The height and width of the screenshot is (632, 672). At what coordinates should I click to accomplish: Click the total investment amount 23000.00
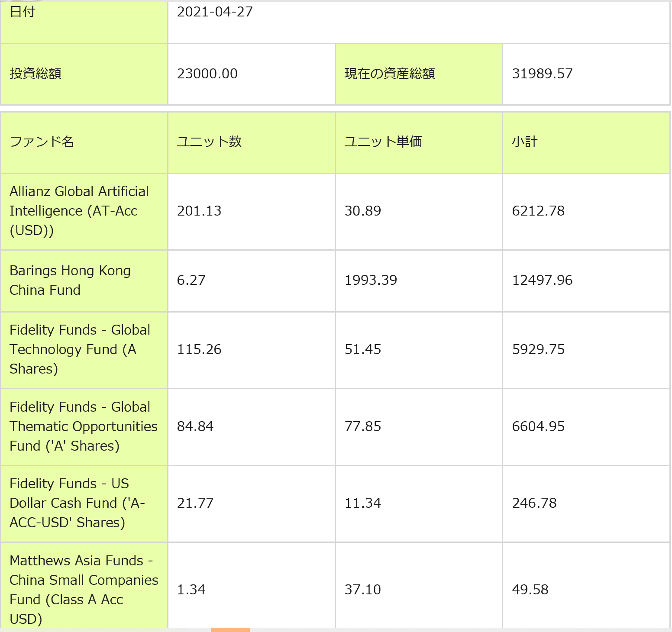point(207,74)
